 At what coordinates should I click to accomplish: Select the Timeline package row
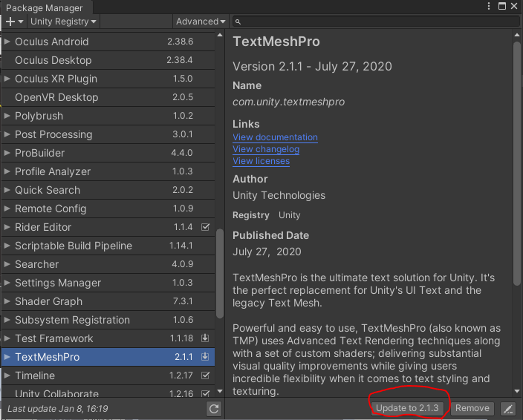click(108, 375)
